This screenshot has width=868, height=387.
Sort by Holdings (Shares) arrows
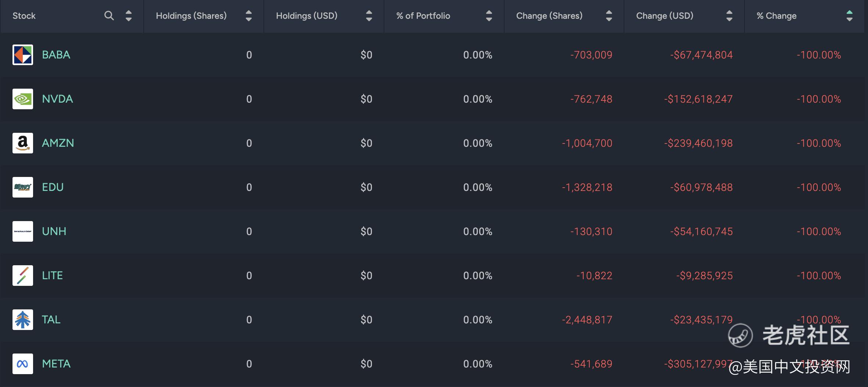(x=248, y=15)
